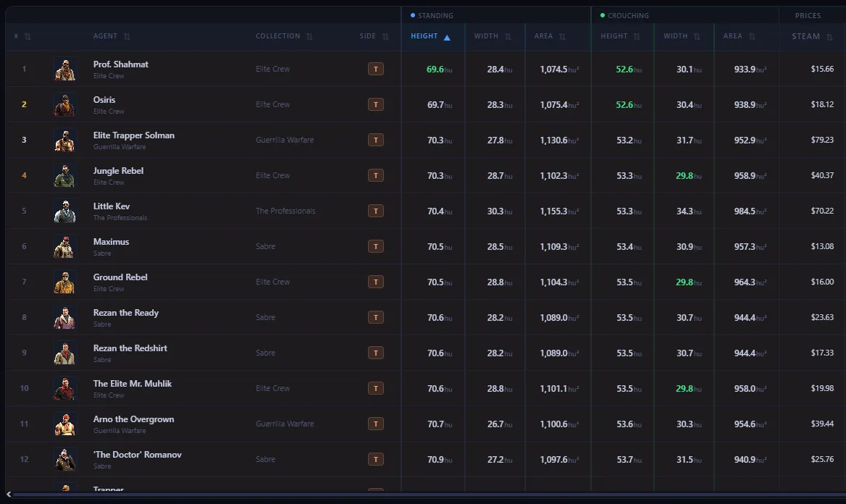The width and height of the screenshot is (846, 504).
Task: Select Guerrilla Warfare collection for Arno the Overgrown
Action: click(285, 424)
